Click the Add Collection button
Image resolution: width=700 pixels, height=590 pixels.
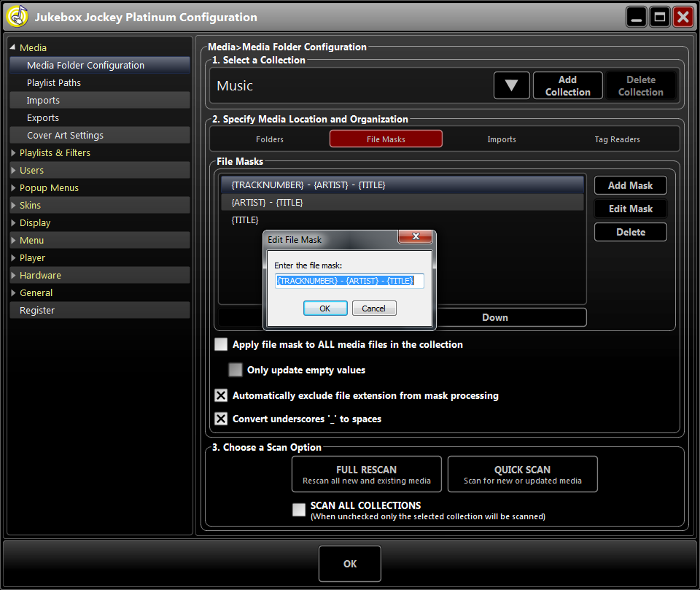point(567,85)
